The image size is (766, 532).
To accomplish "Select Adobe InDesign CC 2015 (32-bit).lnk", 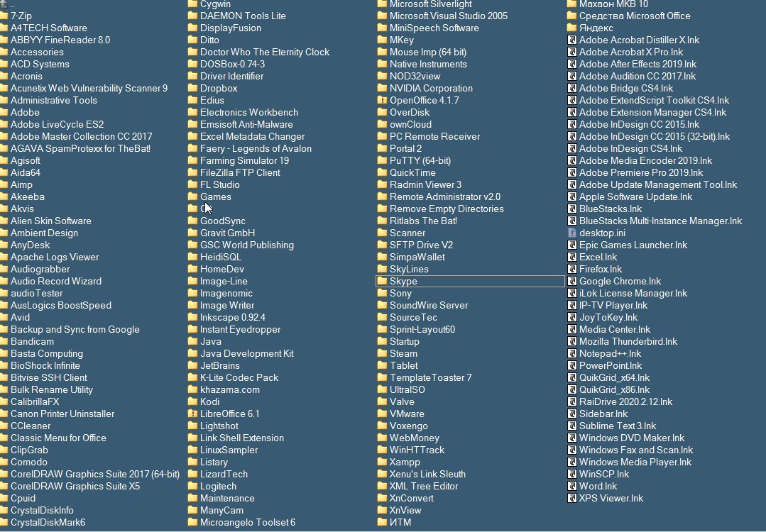I will pos(655,137).
